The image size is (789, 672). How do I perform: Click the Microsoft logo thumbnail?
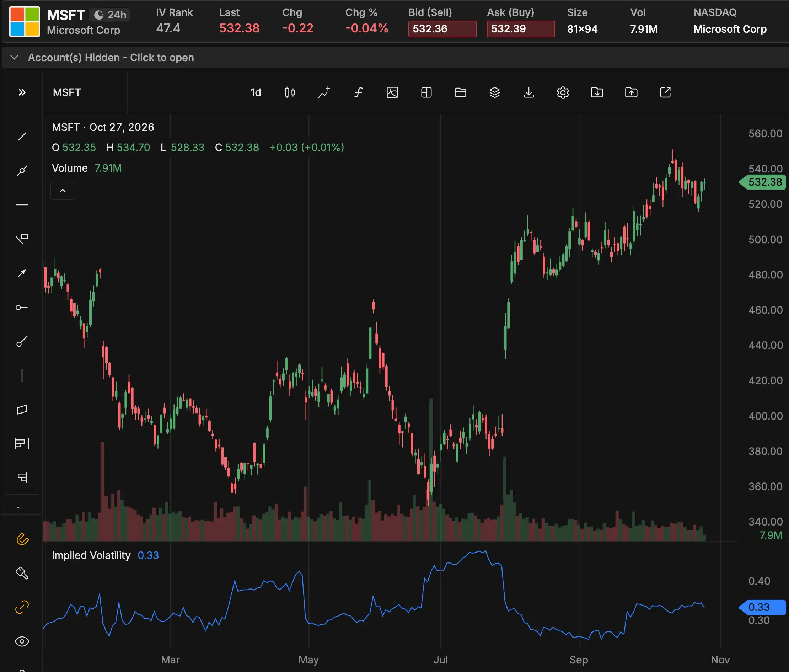click(x=25, y=22)
